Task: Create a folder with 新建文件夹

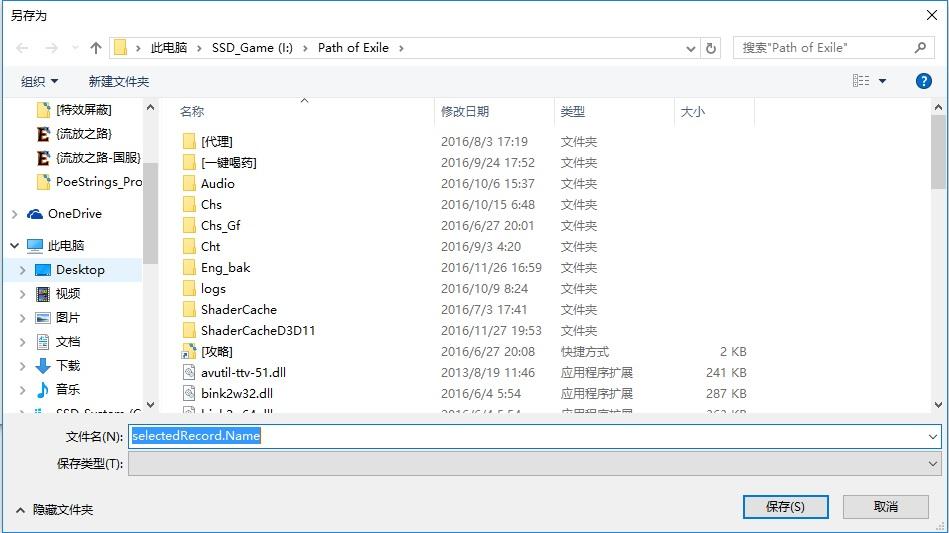Action: pos(119,81)
